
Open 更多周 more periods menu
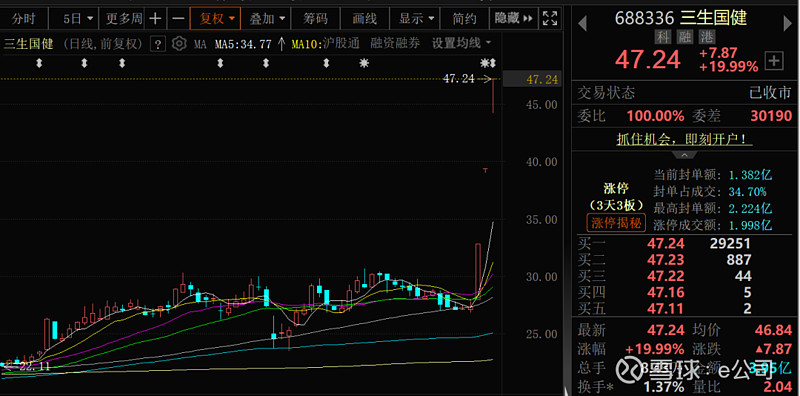pos(124,19)
